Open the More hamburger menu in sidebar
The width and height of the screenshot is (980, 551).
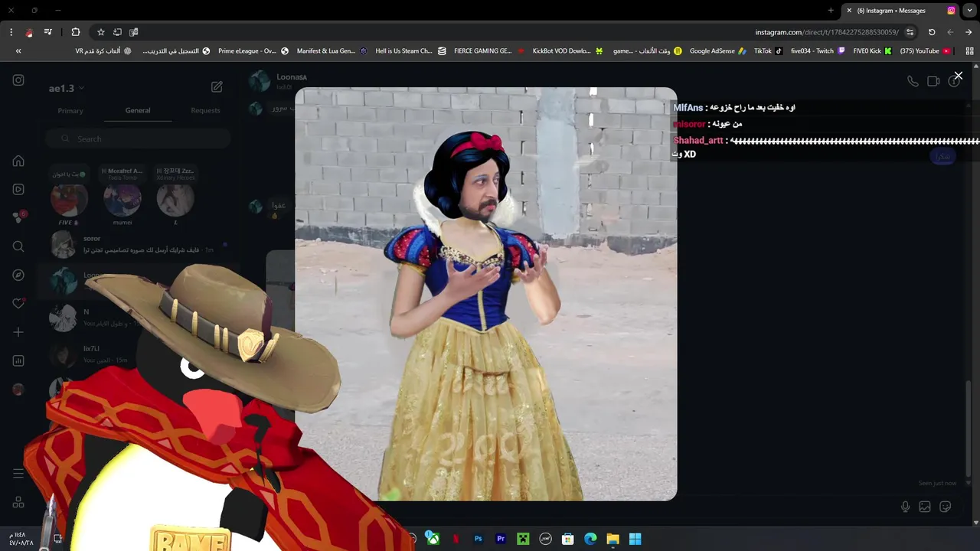coord(18,474)
